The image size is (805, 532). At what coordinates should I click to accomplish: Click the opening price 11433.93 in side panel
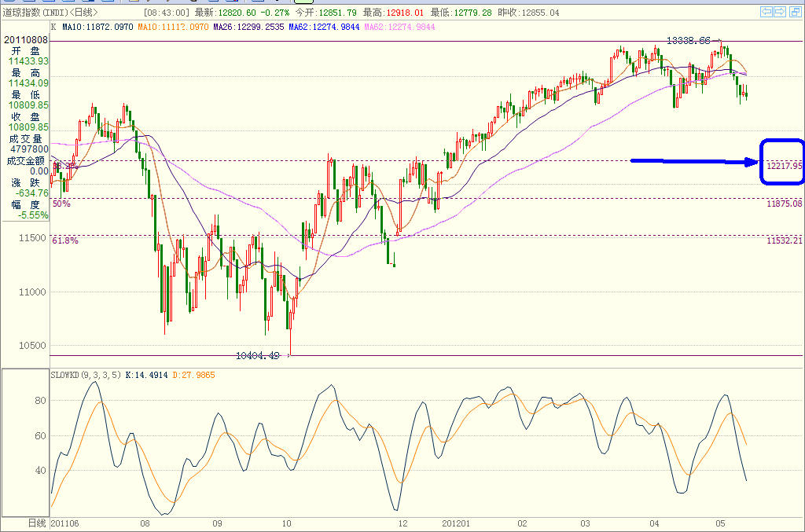coord(28,61)
